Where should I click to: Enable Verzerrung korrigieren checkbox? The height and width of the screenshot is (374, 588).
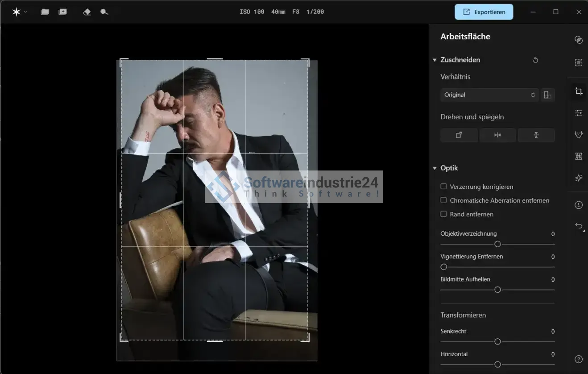click(443, 187)
